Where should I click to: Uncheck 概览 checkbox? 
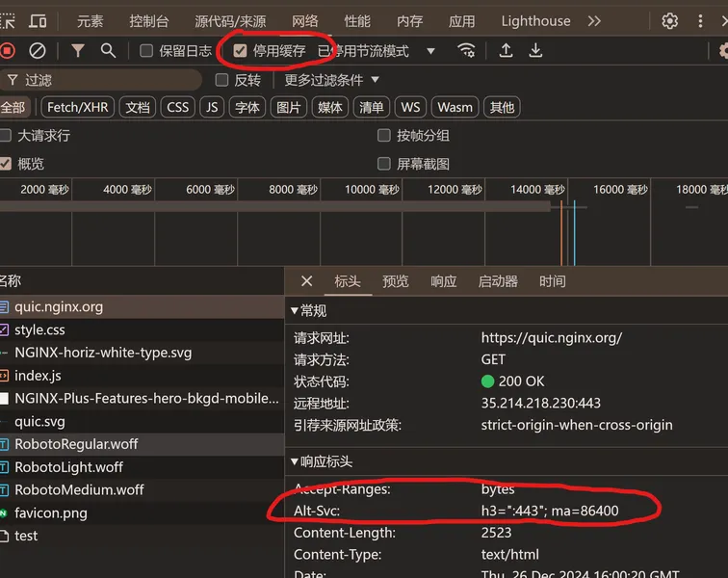click(6, 164)
